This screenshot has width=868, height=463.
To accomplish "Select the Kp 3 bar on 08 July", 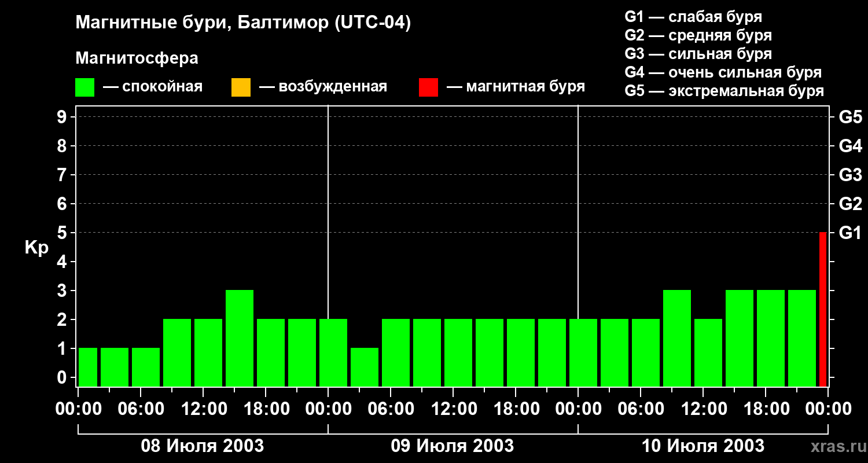I will pos(240,338).
